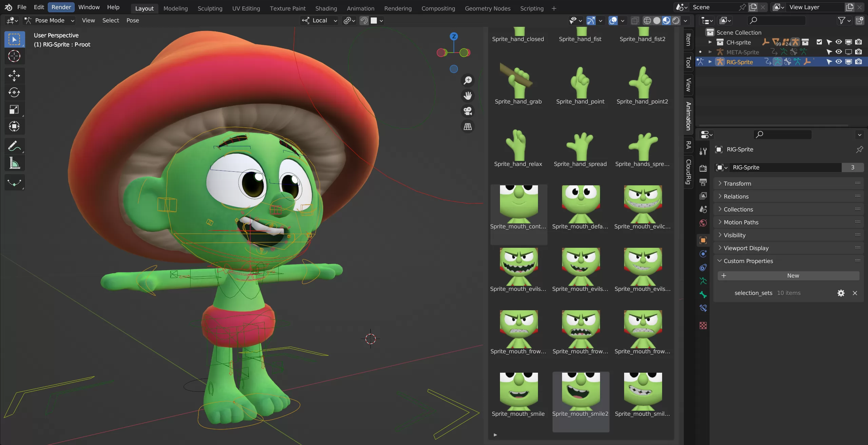The width and height of the screenshot is (868, 445).
Task: Select the Rotate tool
Action: [14, 92]
